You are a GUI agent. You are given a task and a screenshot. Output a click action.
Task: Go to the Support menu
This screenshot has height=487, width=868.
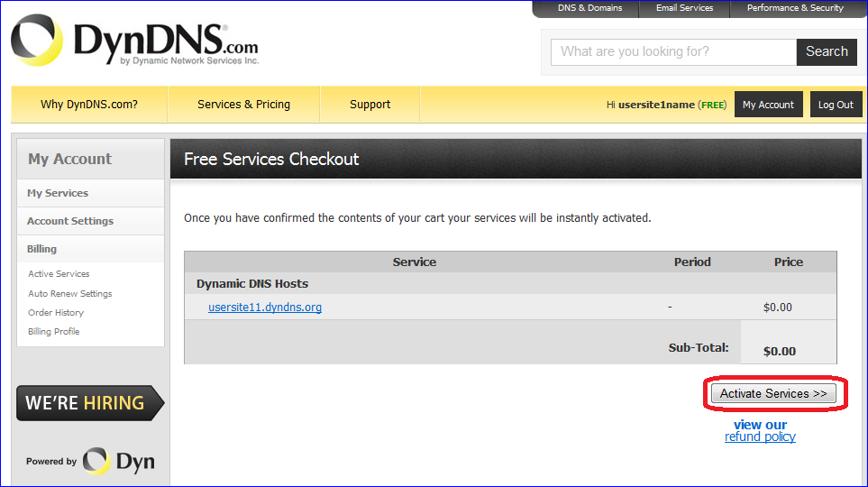[x=370, y=105]
